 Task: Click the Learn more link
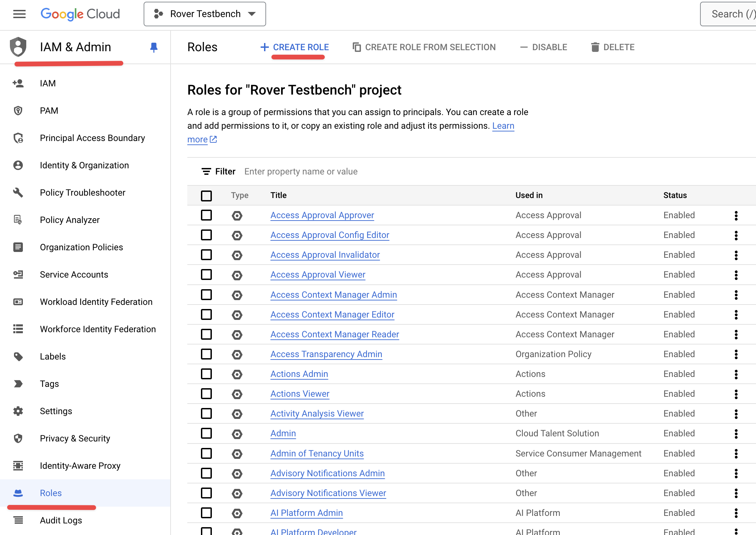pos(197,138)
